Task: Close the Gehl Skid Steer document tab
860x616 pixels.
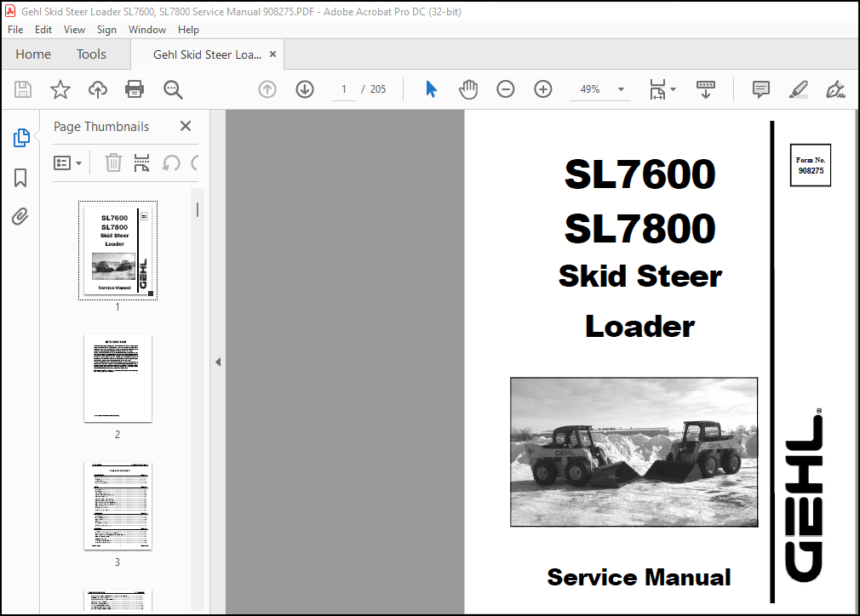Action: click(272, 54)
